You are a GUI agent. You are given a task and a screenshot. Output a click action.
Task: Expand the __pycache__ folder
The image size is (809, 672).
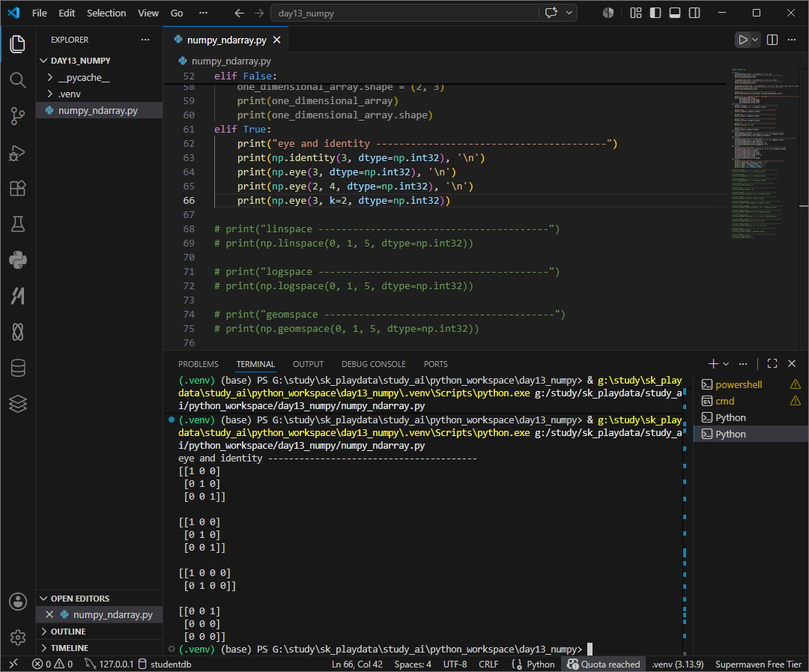click(x=99, y=77)
